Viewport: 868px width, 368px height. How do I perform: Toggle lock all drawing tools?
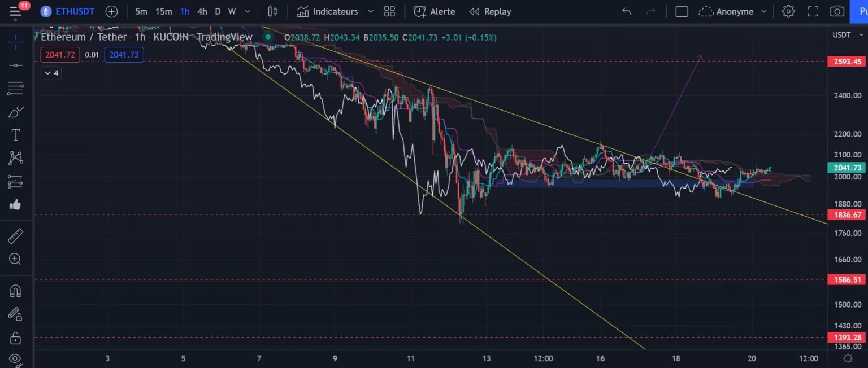pyautogui.click(x=16, y=338)
